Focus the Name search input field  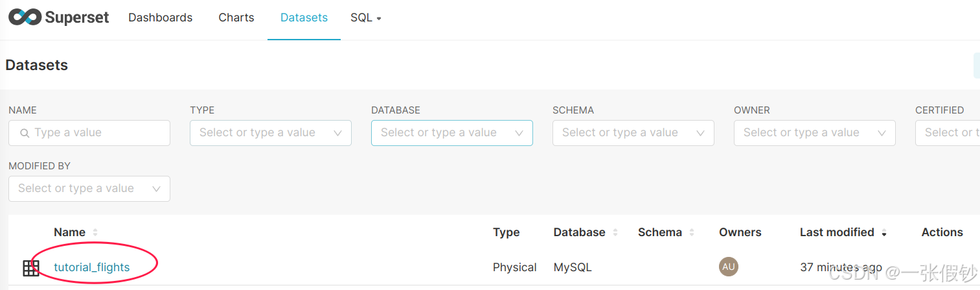tap(97, 132)
